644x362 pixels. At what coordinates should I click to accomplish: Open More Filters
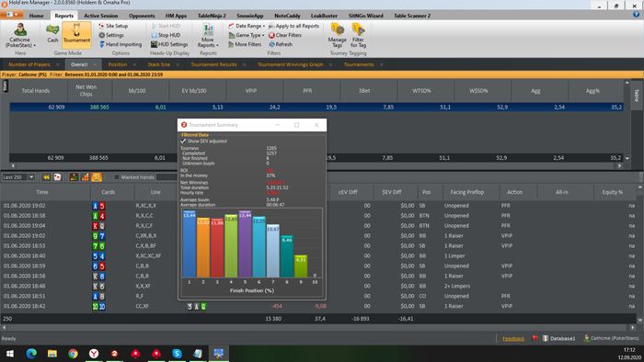pyautogui.click(x=245, y=44)
